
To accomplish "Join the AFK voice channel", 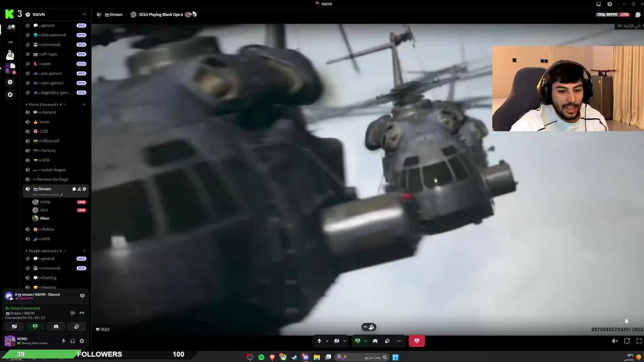I will (x=55, y=239).
